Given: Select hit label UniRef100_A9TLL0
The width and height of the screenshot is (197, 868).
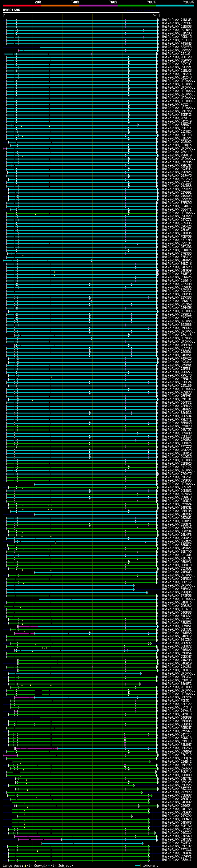Looking at the screenshot, I should click(177, 40).
